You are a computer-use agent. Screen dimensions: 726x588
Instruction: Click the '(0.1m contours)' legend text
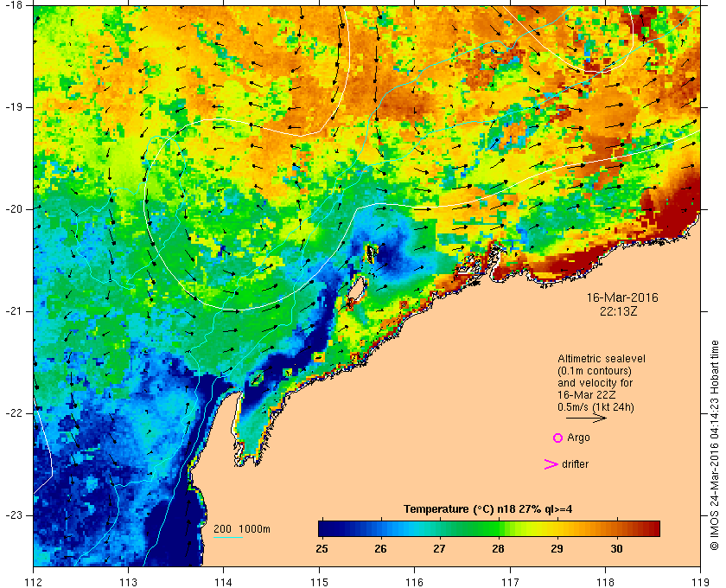(595, 371)
